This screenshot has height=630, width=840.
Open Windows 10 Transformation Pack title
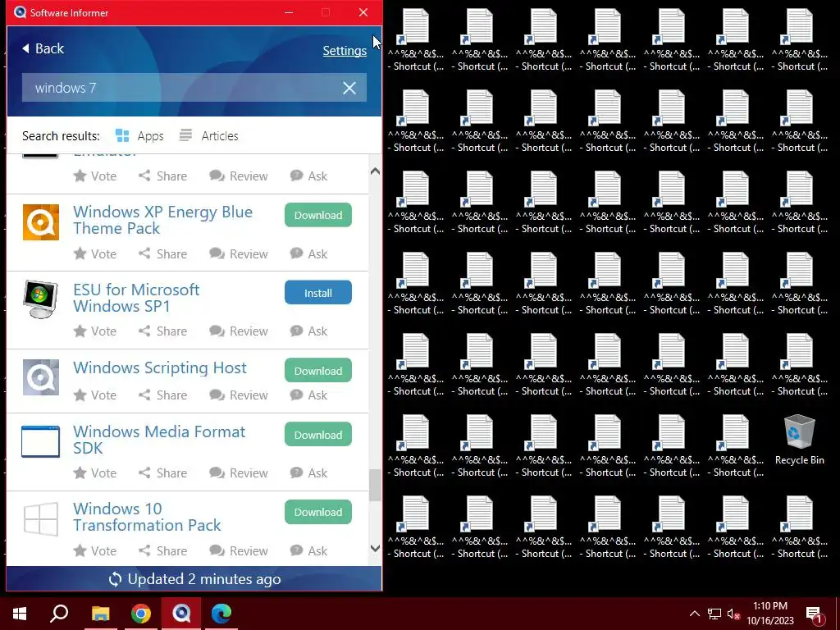tap(147, 517)
